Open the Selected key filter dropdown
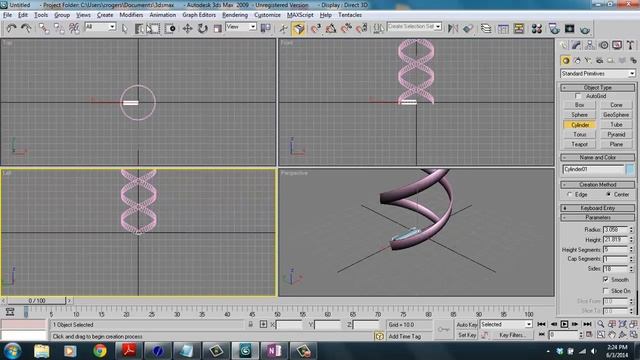The image size is (640, 360). click(506, 324)
